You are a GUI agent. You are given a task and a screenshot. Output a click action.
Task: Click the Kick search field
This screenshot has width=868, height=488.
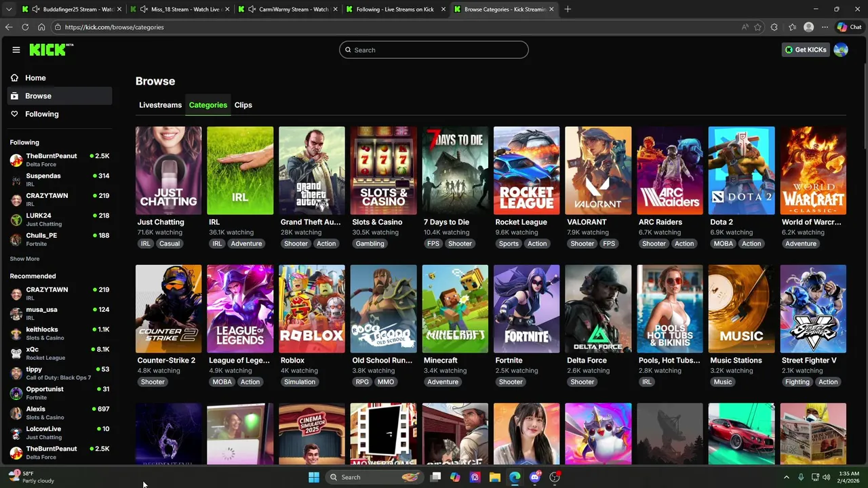[x=434, y=49]
